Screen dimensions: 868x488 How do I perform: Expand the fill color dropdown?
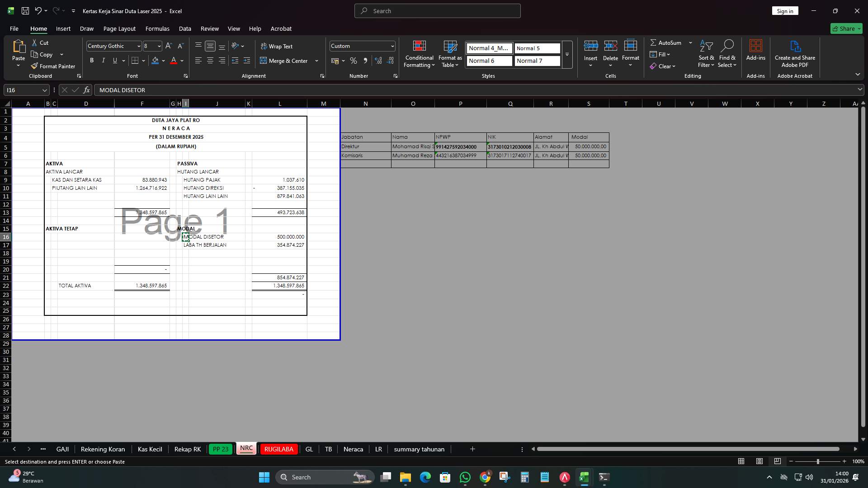pyautogui.click(x=164, y=61)
